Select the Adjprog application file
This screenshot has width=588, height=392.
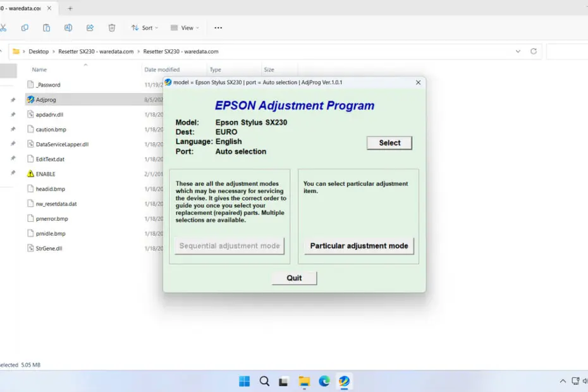[46, 99]
